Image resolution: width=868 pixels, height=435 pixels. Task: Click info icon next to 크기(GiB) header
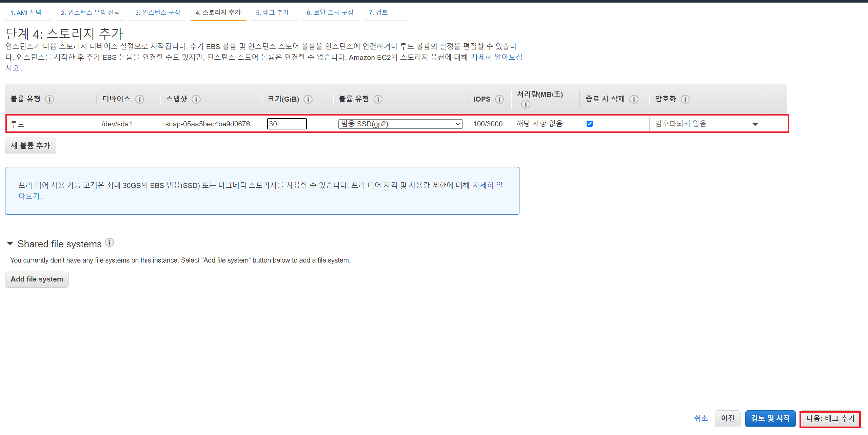click(308, 99)
